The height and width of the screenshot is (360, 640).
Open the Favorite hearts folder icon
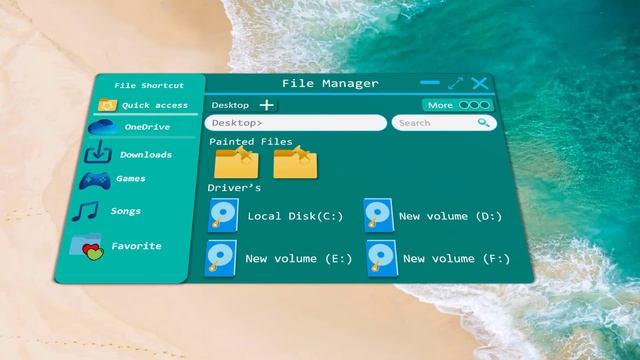point(87,247)
